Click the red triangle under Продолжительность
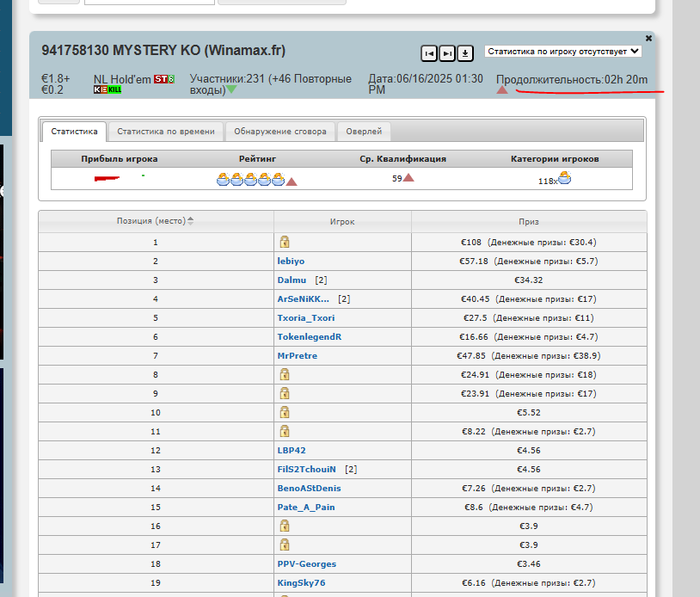This screenshot has height=597, width=700. [502, 90]
